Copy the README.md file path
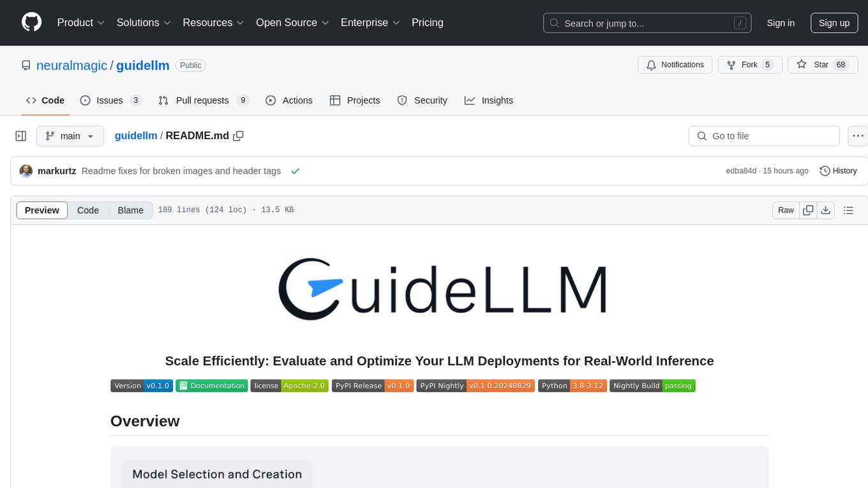 coord(239,136)
